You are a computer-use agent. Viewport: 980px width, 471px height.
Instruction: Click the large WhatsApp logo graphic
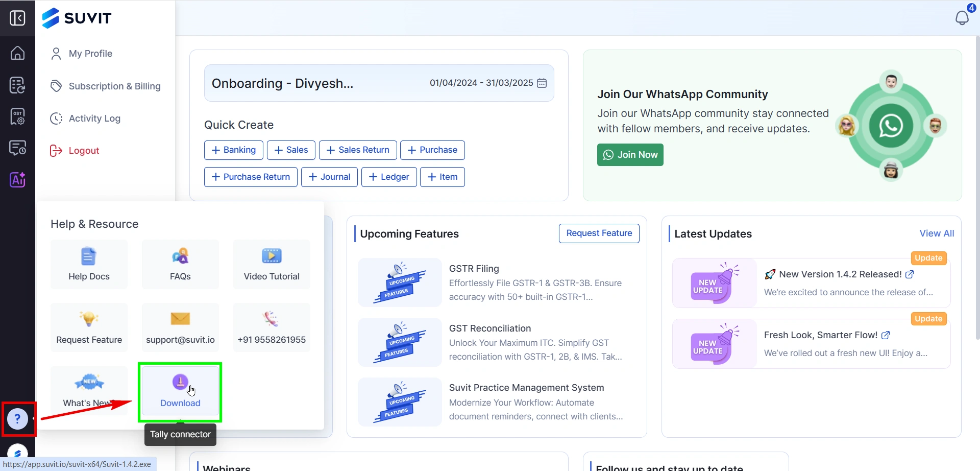(891, 126)
